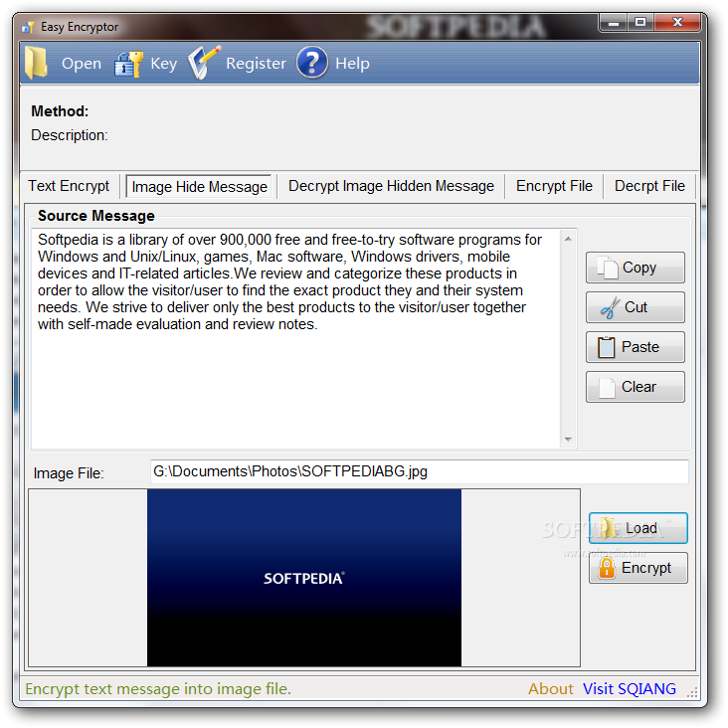Screen dimensions: 728x728
Task: Click the scroll down arrow of message box
Action: (x=568, y=440)
